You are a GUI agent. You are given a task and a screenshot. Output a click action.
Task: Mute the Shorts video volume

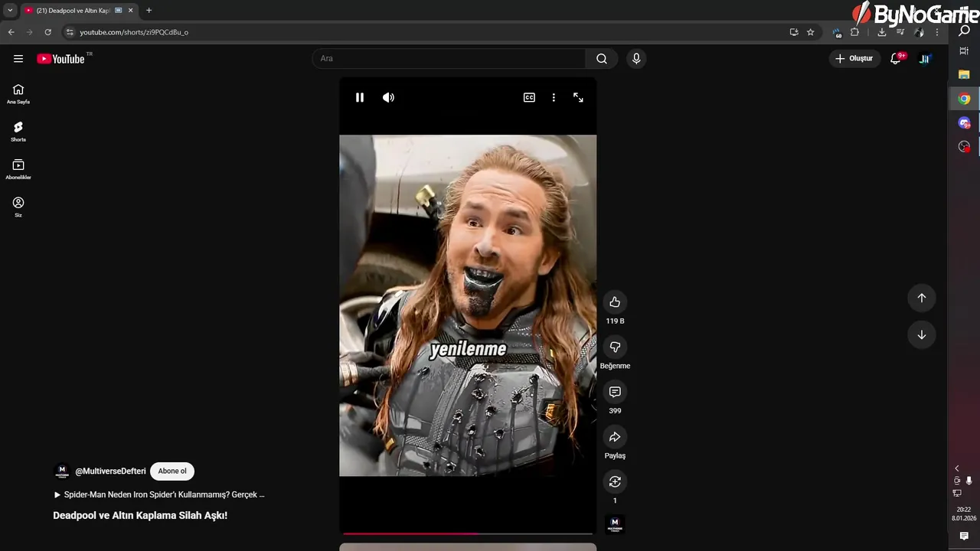point(389,97)
